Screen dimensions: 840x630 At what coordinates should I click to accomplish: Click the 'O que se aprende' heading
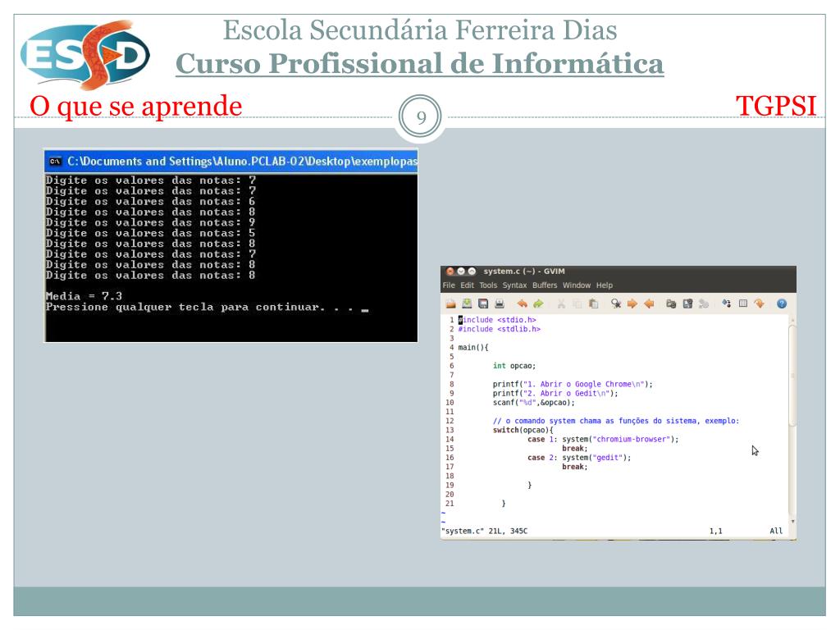click(x=135, y=106)
